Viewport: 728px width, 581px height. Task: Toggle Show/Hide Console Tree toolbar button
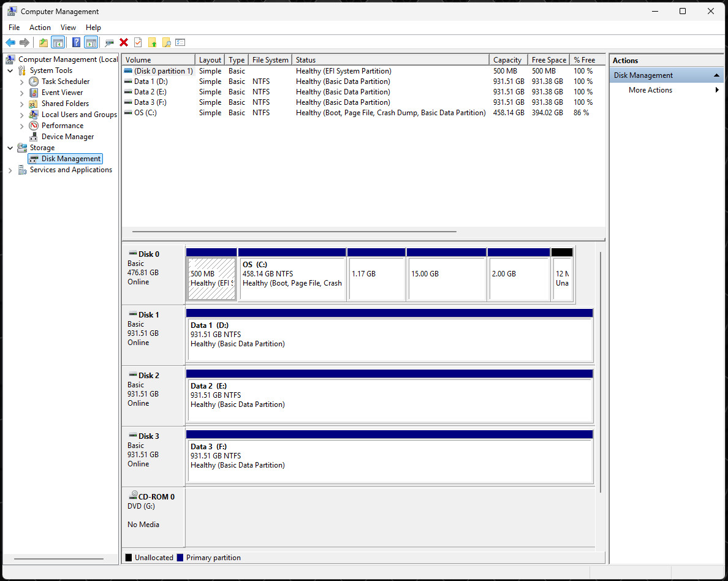point(58,43)
